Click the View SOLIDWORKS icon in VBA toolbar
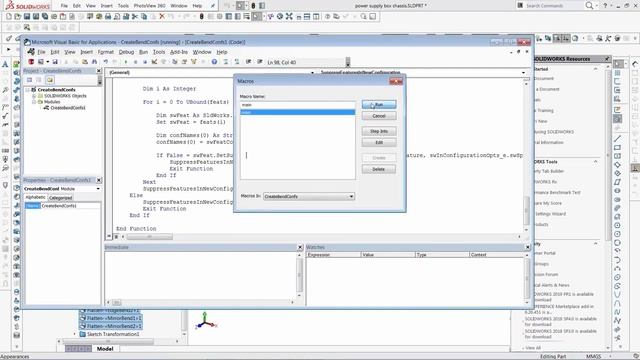 pos(31,62)
